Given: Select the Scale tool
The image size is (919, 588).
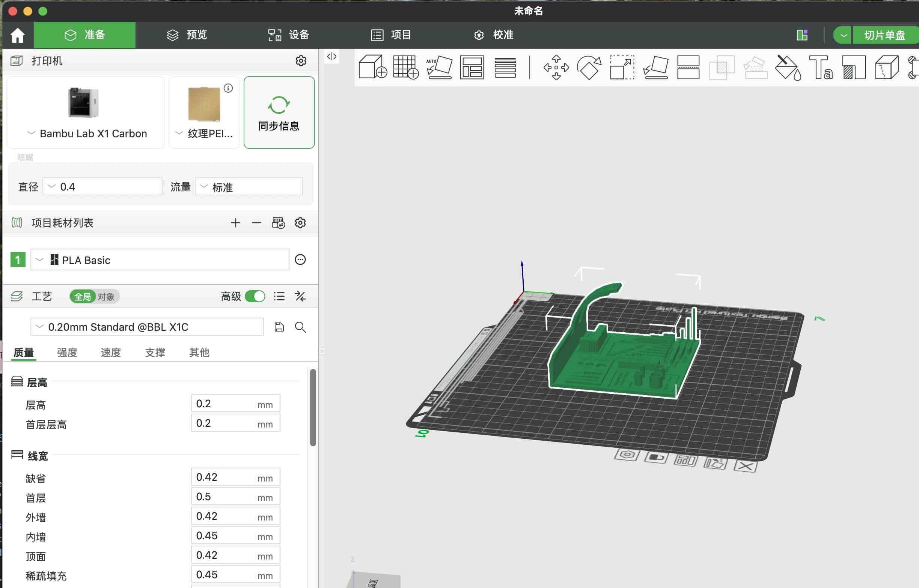Looking at the screenshot, I should pyautogui.click(x=622, y=67).
